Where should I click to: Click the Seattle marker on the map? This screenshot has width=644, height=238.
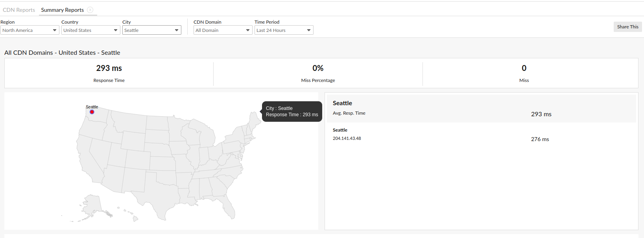point(92,112)
